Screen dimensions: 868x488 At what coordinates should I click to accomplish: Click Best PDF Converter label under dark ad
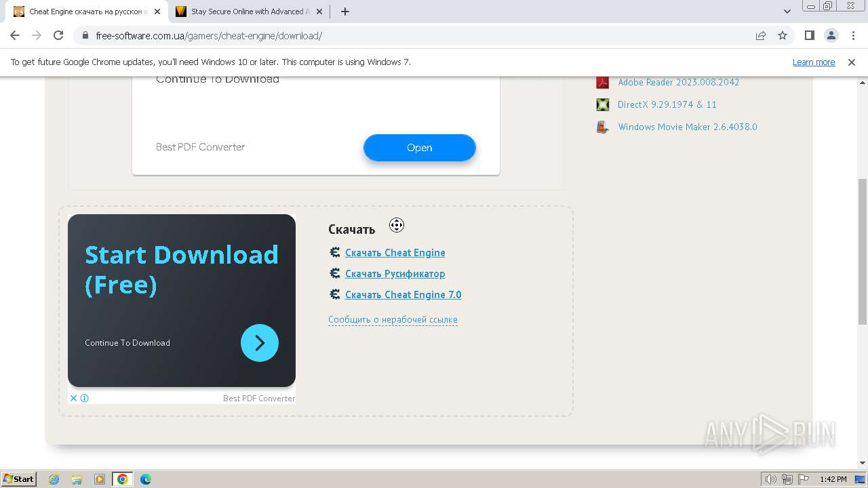pos(259,399)
